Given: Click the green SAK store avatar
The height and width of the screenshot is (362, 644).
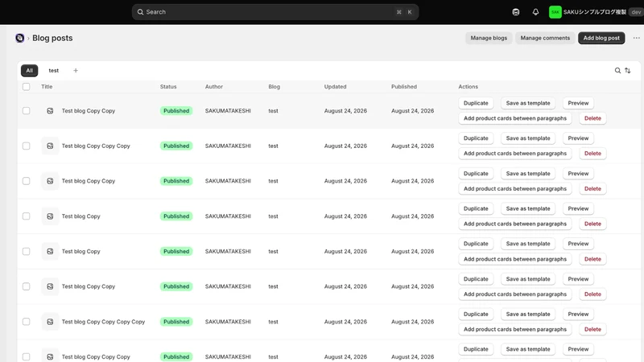Looking at the screenshot, I should [555, 12].
